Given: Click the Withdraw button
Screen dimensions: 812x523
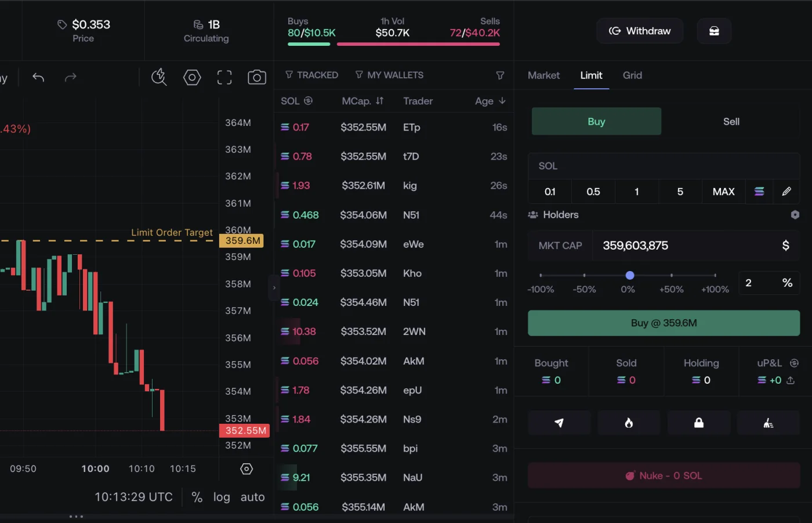Looking at the screenshot, I should 640,31.
